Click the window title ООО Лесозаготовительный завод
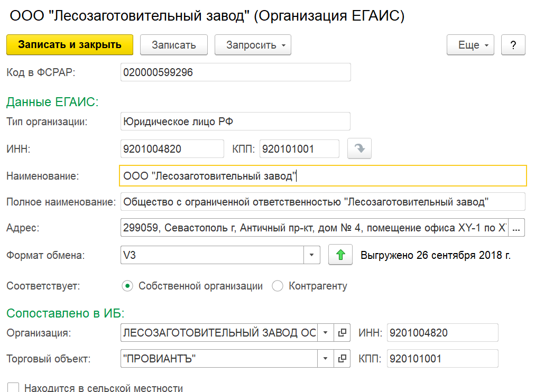Image resolution: width=535 pixels, height=392 pixels. click(207, 16)
